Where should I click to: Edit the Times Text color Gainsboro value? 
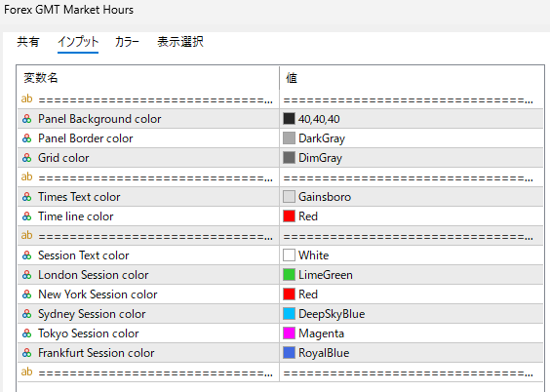tap(412, 197)
